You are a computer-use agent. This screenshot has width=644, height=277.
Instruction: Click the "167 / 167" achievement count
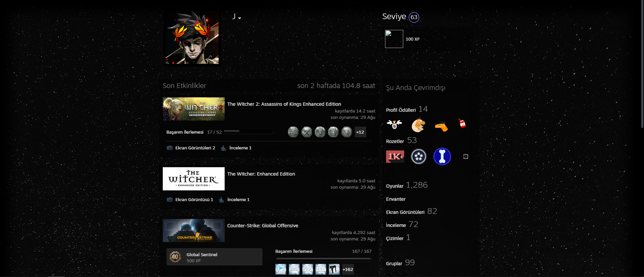362,251
